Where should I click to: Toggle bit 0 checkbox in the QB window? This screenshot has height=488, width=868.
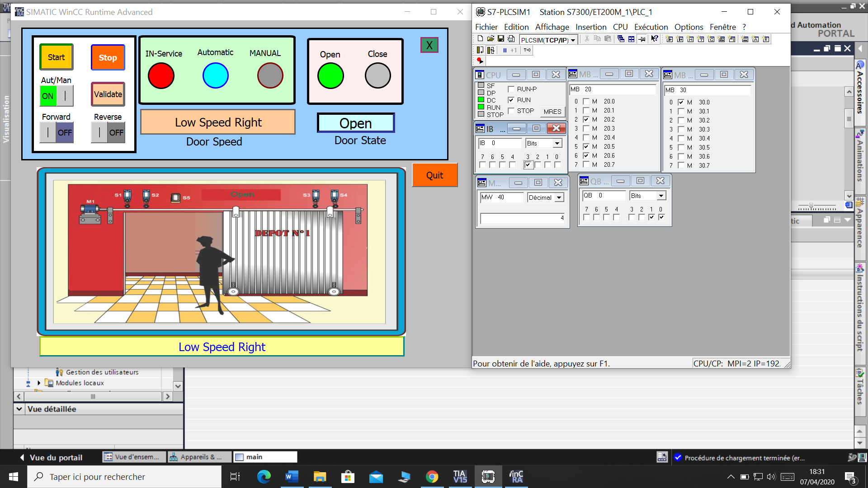[661, 217]
